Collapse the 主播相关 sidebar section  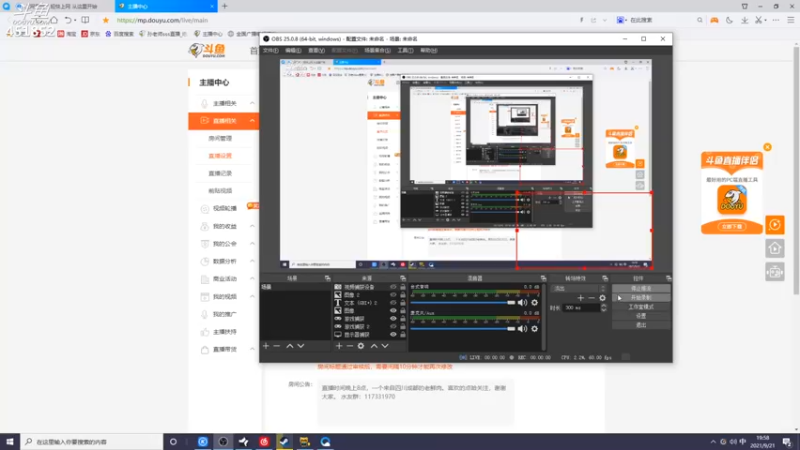pyautogui.click(x=252, y=104)
